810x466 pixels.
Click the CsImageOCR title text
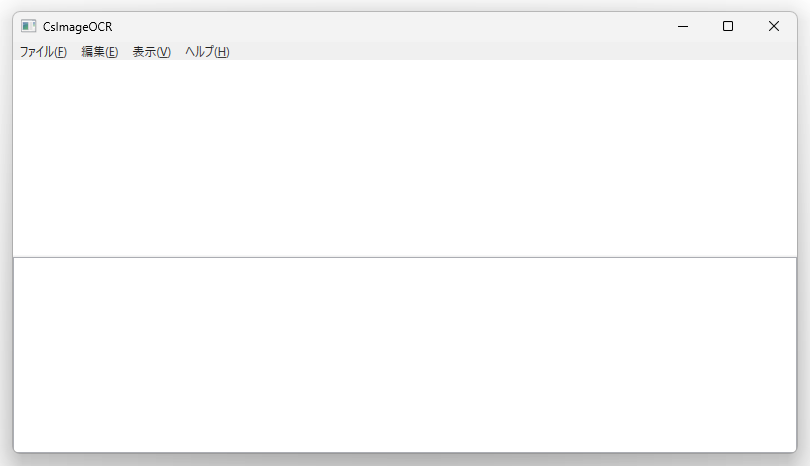click(x=77, y=27)
